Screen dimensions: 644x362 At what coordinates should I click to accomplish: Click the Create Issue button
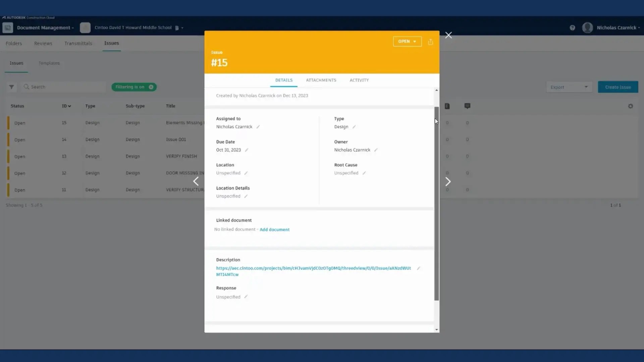click(x=618, y=87)
